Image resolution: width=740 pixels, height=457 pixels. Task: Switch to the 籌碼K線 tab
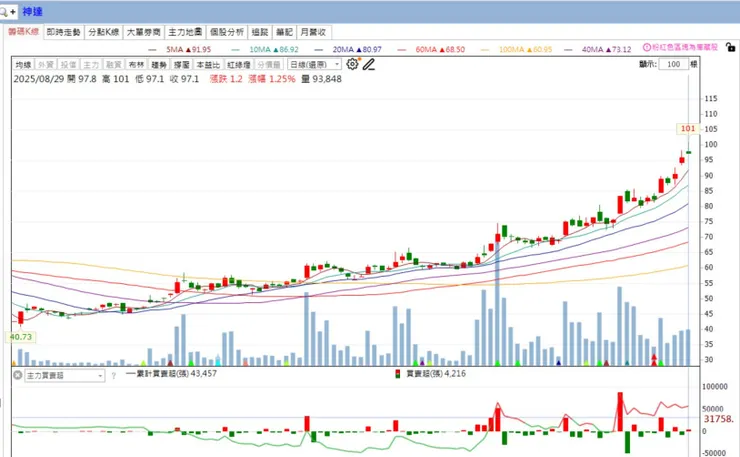(24, 31)
